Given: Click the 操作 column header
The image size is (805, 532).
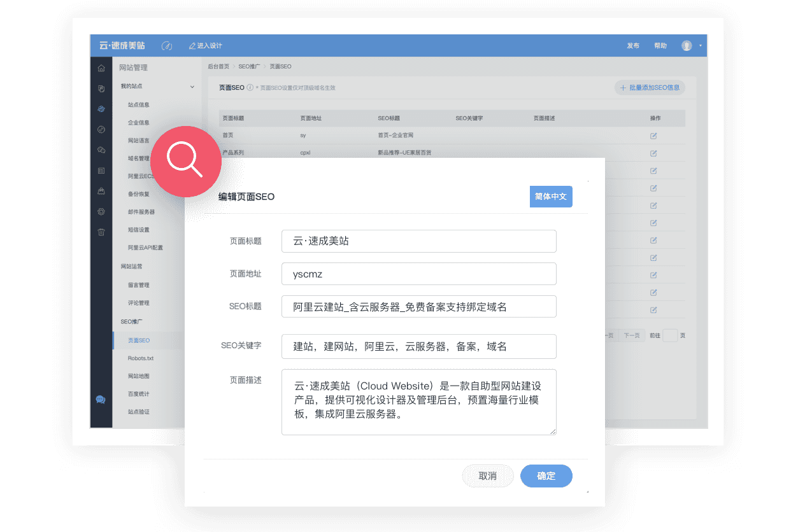Looking at the screenshot, I should pos(655,118).
